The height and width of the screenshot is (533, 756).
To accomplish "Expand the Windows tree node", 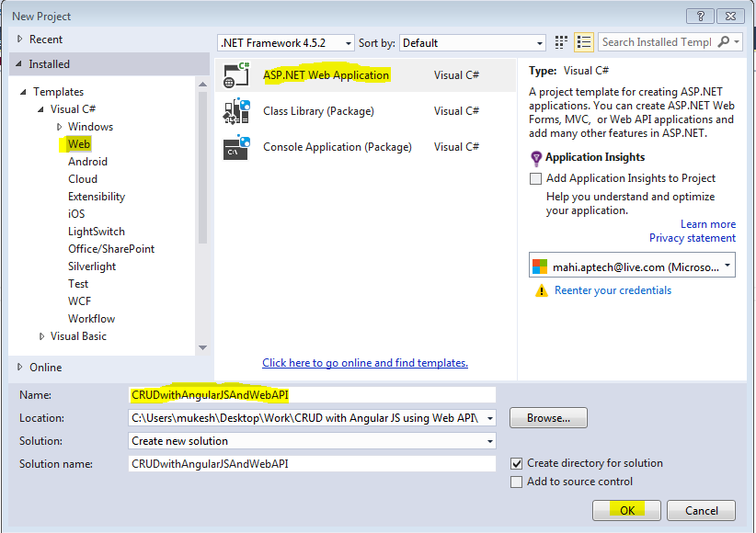I will coord(59,127).
